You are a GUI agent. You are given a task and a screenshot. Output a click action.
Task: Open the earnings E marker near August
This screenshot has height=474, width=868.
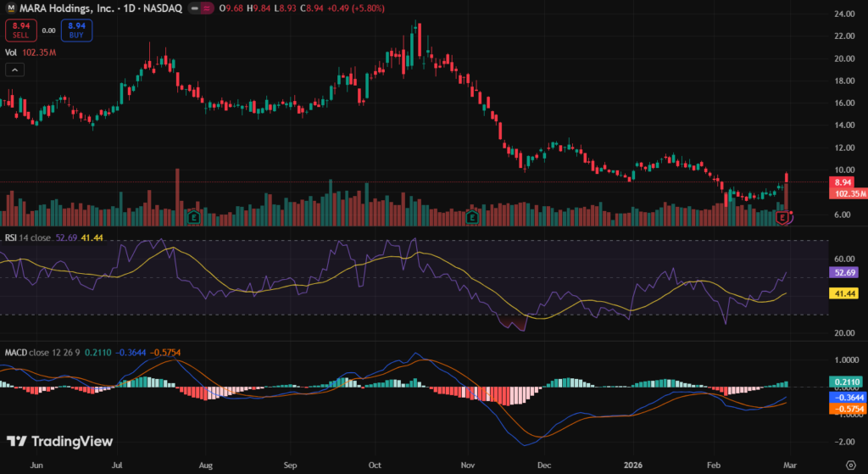(196, 217)
